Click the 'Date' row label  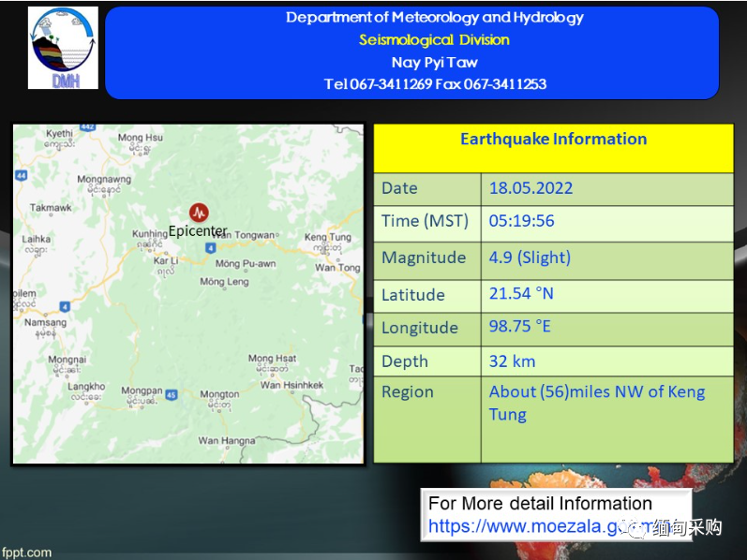click(x=399, y=188)
